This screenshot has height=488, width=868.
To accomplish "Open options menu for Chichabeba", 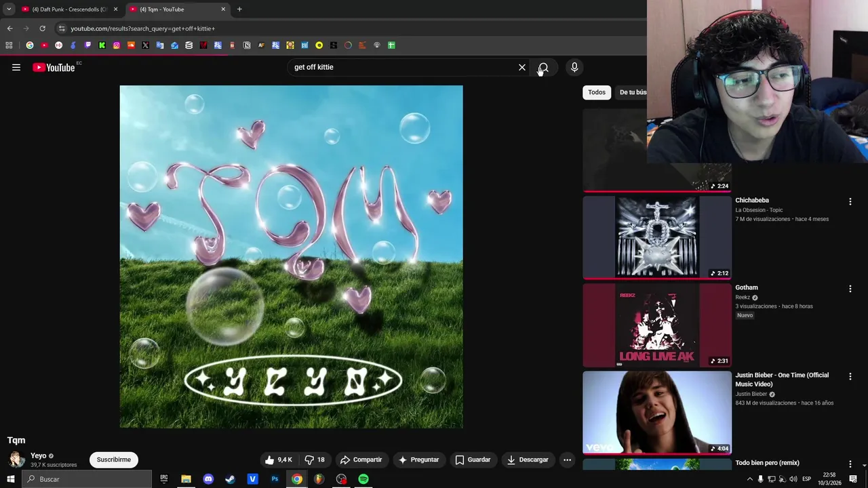I will (x=850, y=201).
